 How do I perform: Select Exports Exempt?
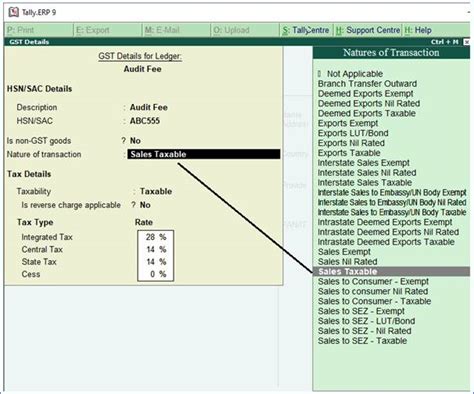348,123
